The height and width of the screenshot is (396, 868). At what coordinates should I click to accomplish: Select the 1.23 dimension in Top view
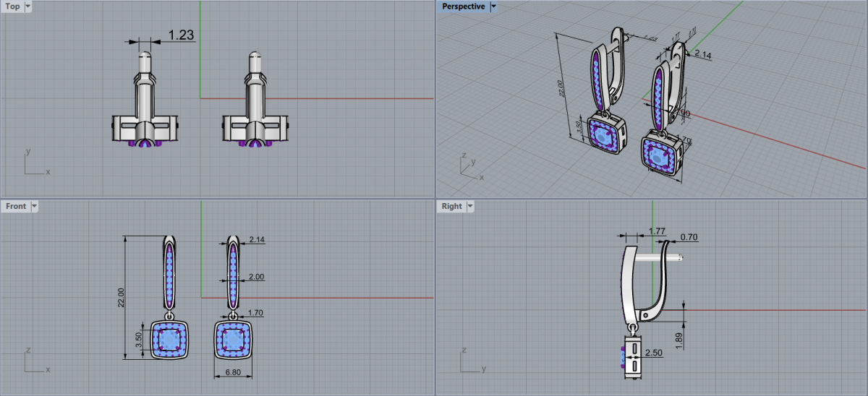pos(181,34)
